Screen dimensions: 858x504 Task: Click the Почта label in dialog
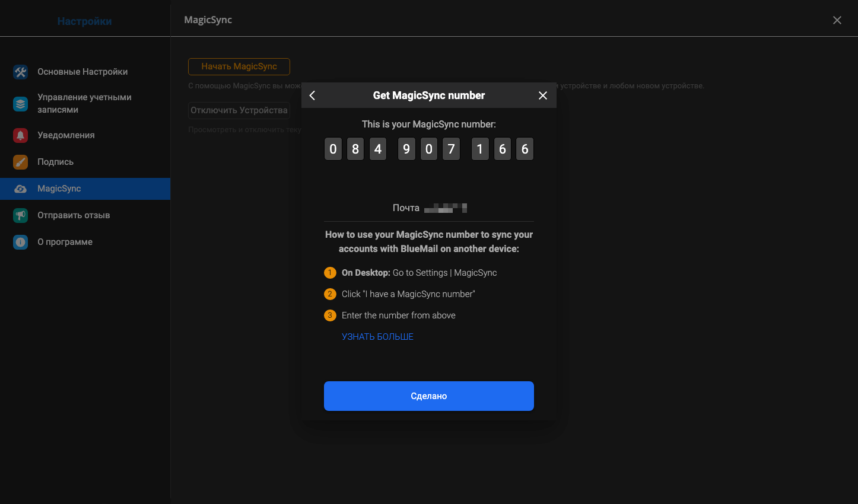406,208
